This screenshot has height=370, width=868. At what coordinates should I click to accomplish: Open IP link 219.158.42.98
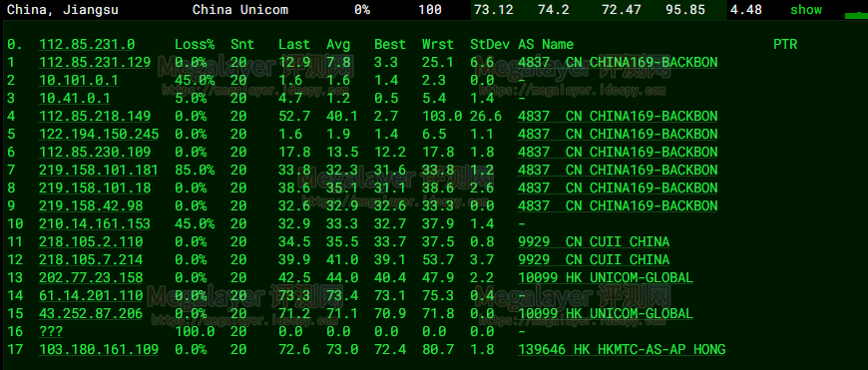coord(91,205)
